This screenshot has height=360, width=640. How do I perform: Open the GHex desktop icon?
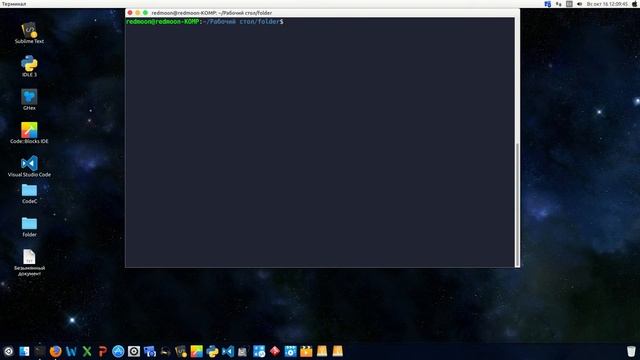[29, 100]
